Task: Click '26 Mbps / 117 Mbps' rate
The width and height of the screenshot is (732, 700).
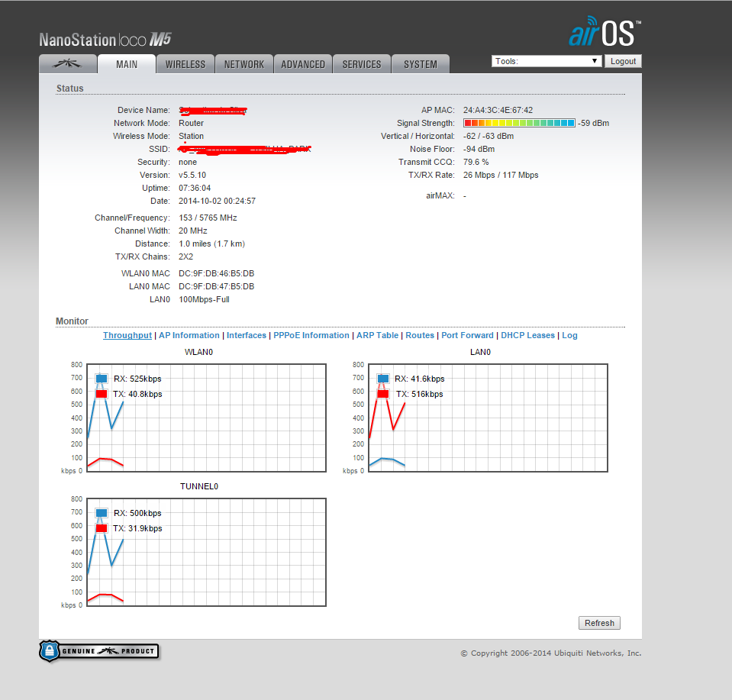Action: (501, 175)
